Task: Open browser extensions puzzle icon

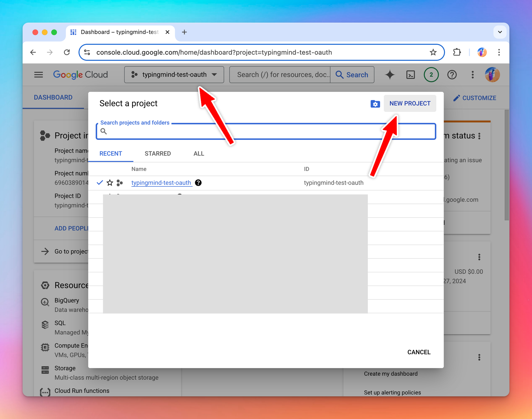Action: pyautogui.click(x=457, y=53)
